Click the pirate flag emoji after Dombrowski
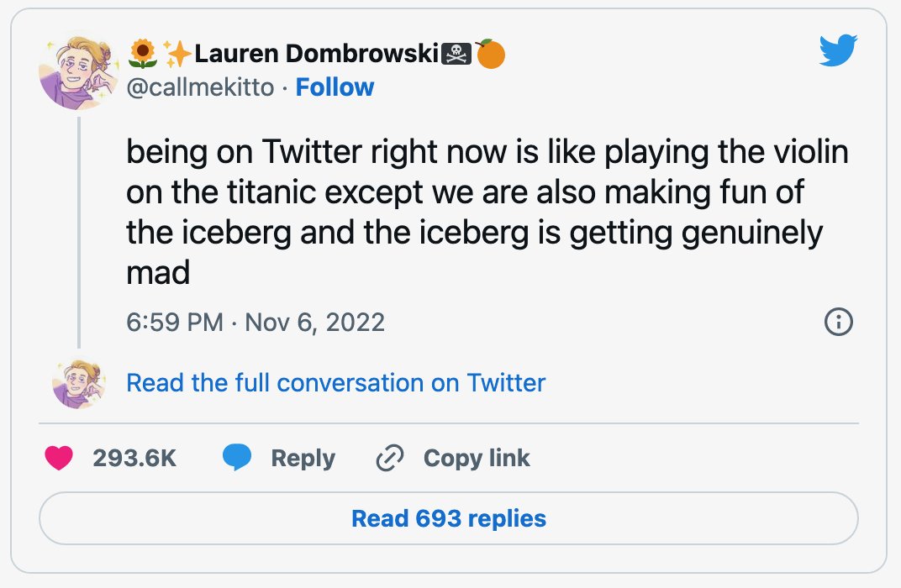The width and height of the screenshot is (901, 588). [x=456, y=54]
